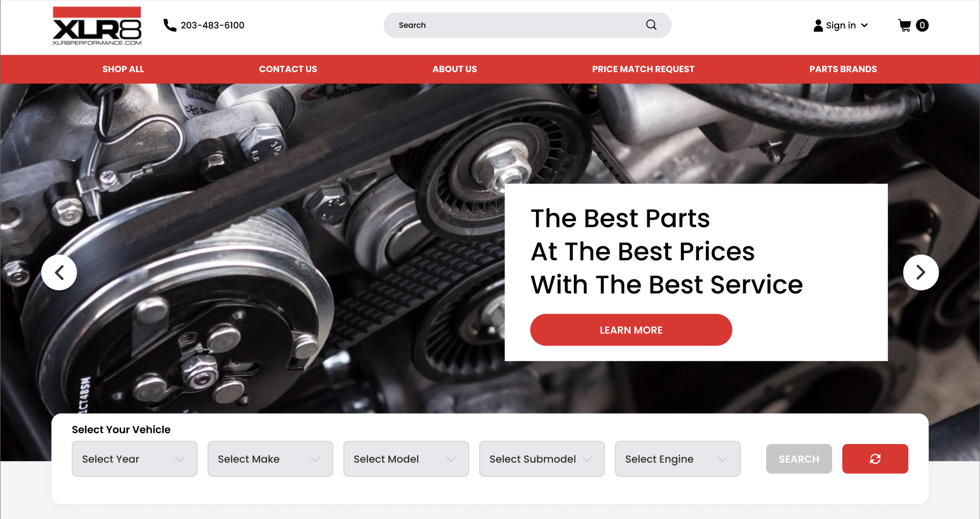Advance to next slide arrow

point(921,273)
